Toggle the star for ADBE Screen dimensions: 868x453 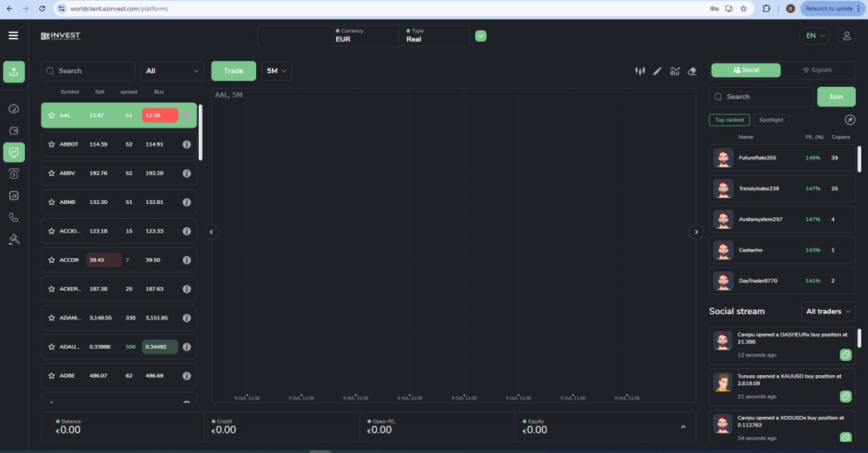click(x=51, y=375)
